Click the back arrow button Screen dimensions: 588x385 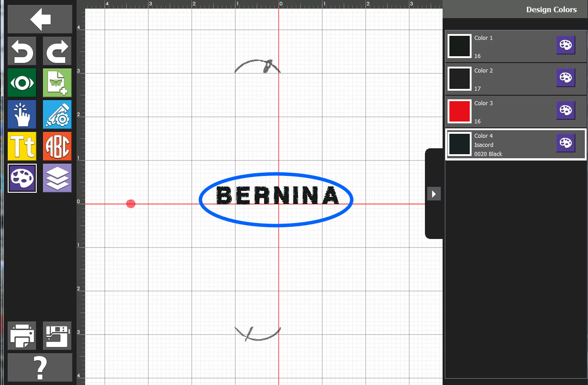click(x=40, y=19)
